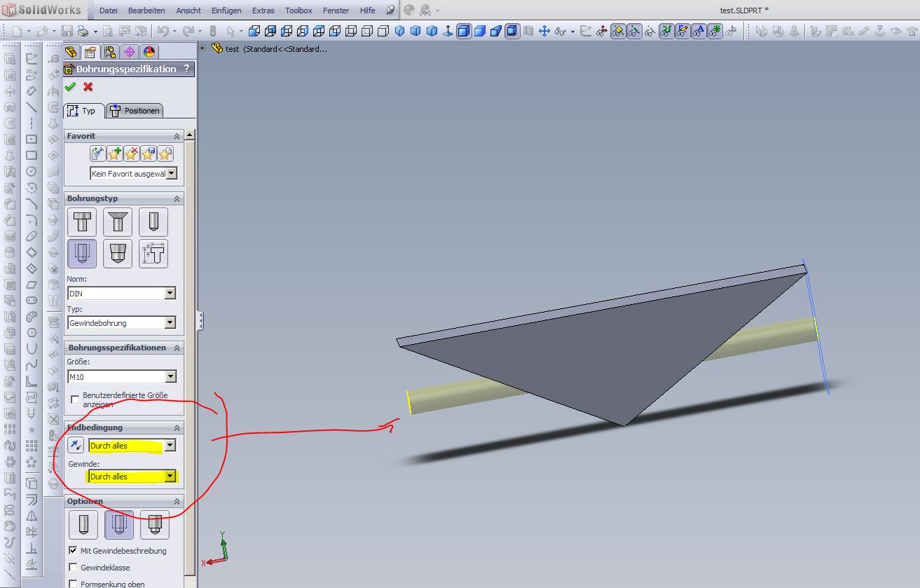
Task: Enable Benutzerdefinierte Größe anzeigen checkbox
Action: (x=75, y=399)
